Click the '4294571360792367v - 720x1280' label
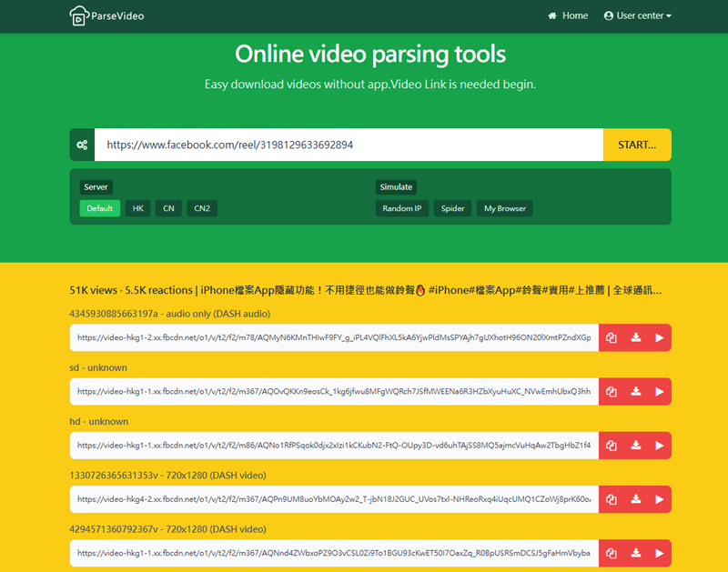 [168, 529]
